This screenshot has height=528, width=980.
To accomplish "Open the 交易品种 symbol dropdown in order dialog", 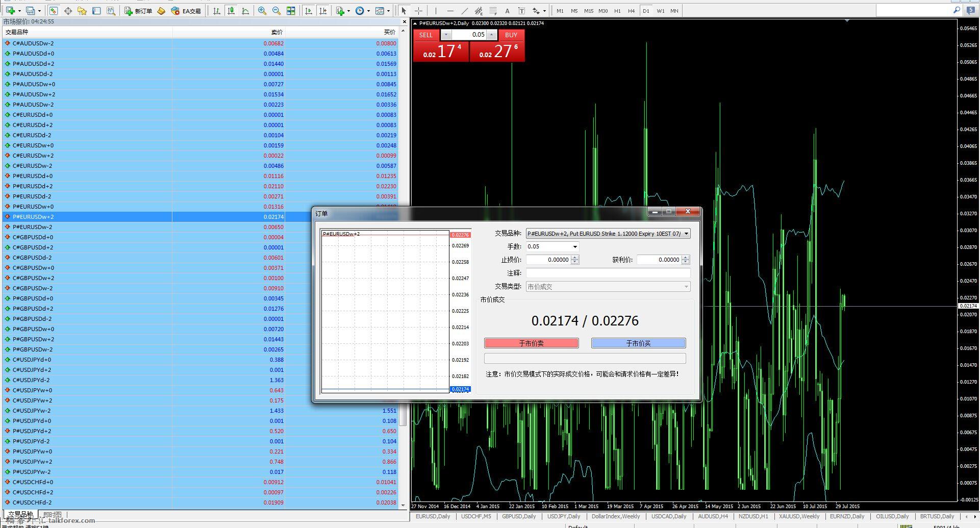I will 686,234.
